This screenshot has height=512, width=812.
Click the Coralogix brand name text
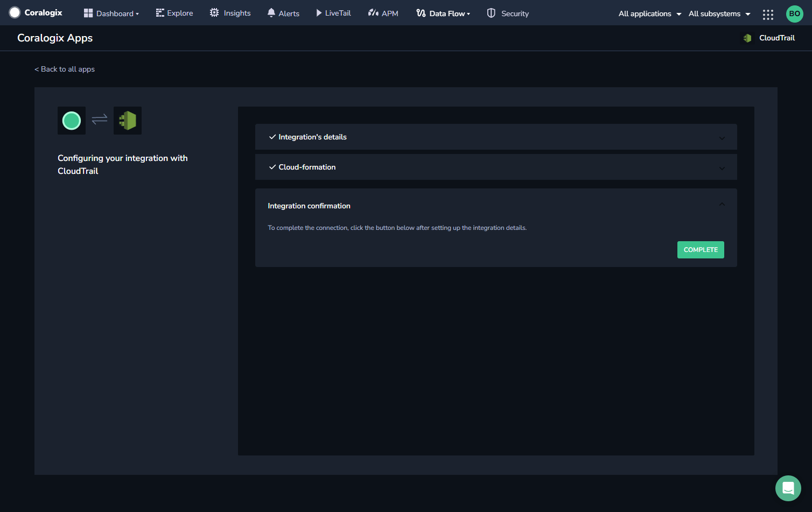(44, 12)
